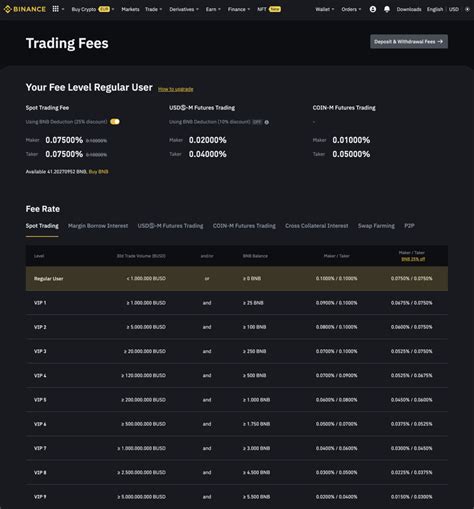
Task: Click info icon beside USDⓈ-M BNB deduction
Action: [267, 122]
